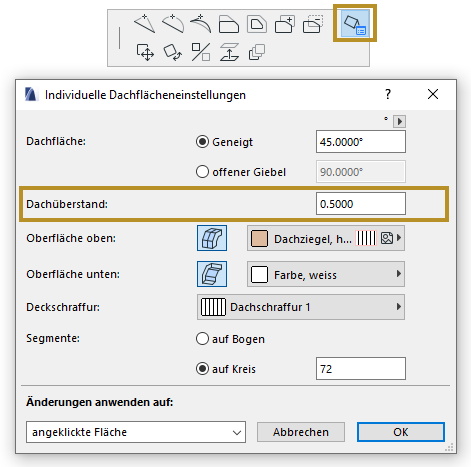This screenshot has width=471, height=467.
Task: Click the Abbrechen button
Action: tap(301, 432)
